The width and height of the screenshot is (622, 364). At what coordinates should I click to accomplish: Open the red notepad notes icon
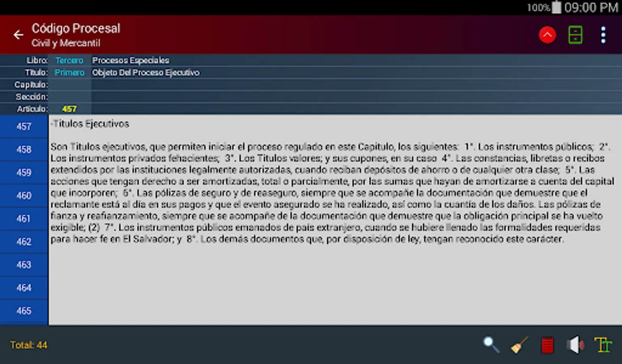pos(547,345)
